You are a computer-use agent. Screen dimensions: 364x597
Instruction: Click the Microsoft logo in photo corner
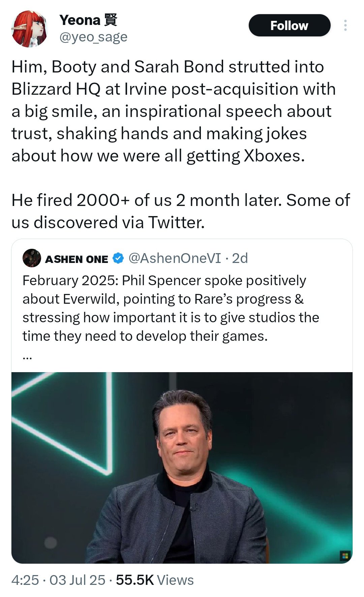click(x=344, y=556)
